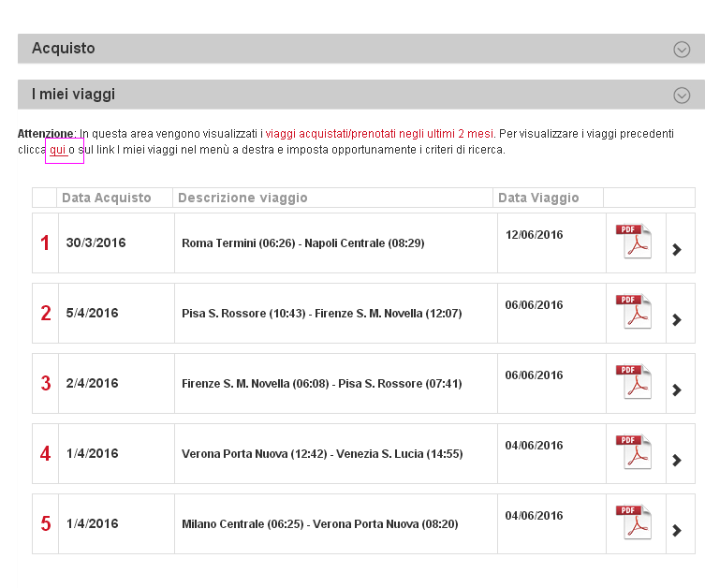Open details arrow for Pisa S. Rossore (10:43) trip

pos(677,319)
